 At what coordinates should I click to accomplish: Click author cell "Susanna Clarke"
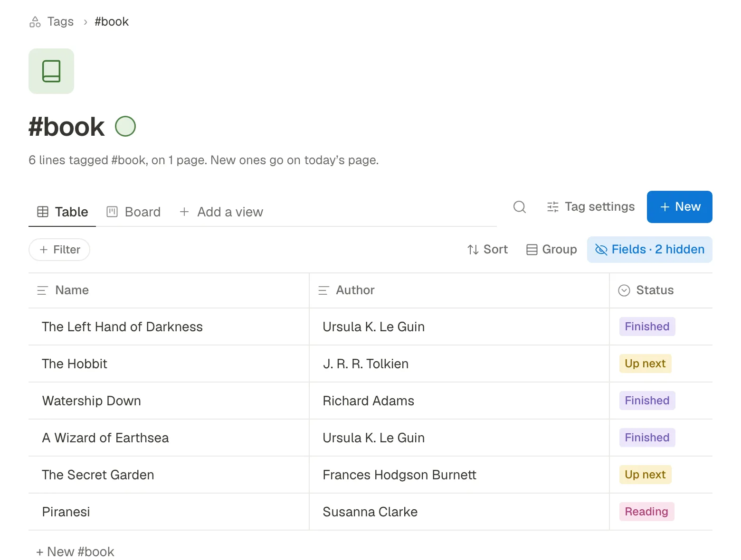[459, 512]
